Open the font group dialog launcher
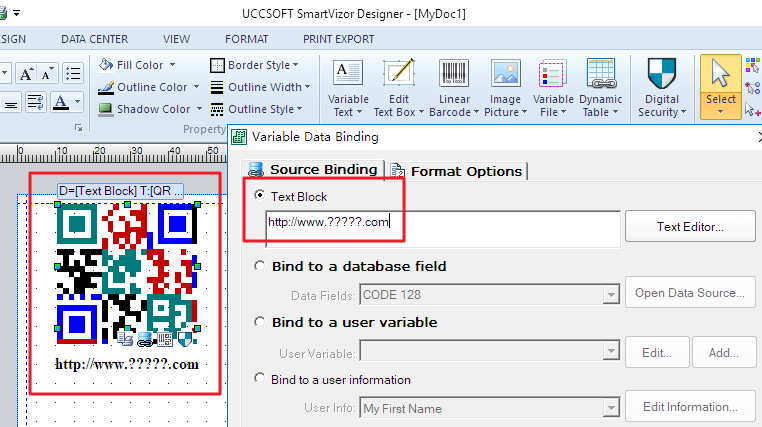Image resolution: width=762 pixels, height=427 pixels. 78,128
